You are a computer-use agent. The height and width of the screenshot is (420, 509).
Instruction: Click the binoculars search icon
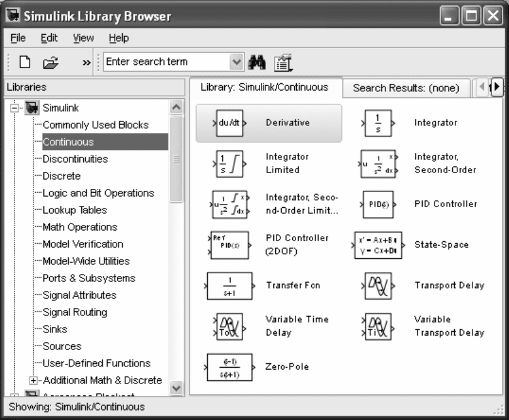point(257,62)
